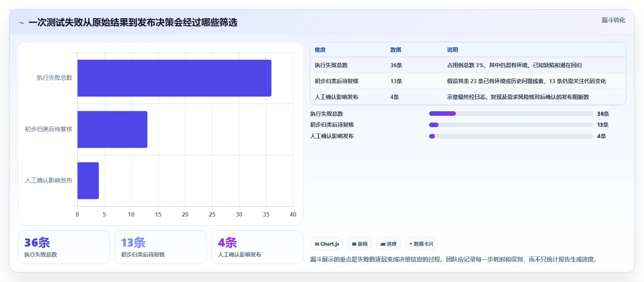Click the Chart.js tag chip
The image size is (644, 282).
327,244
